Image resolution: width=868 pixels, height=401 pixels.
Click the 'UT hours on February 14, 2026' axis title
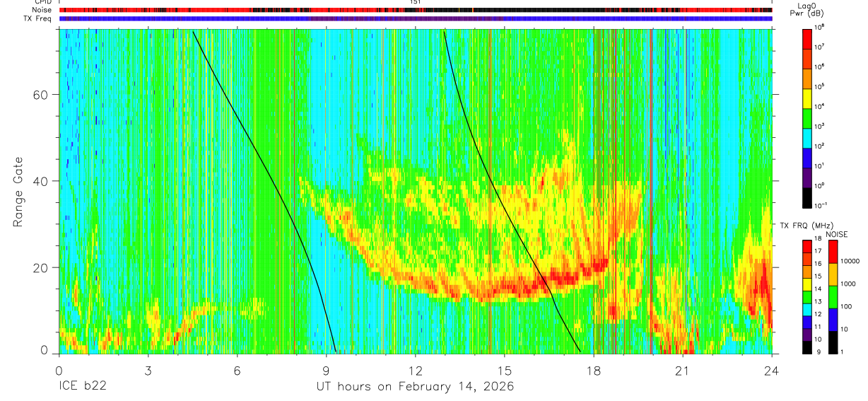[x=415, y=387]
